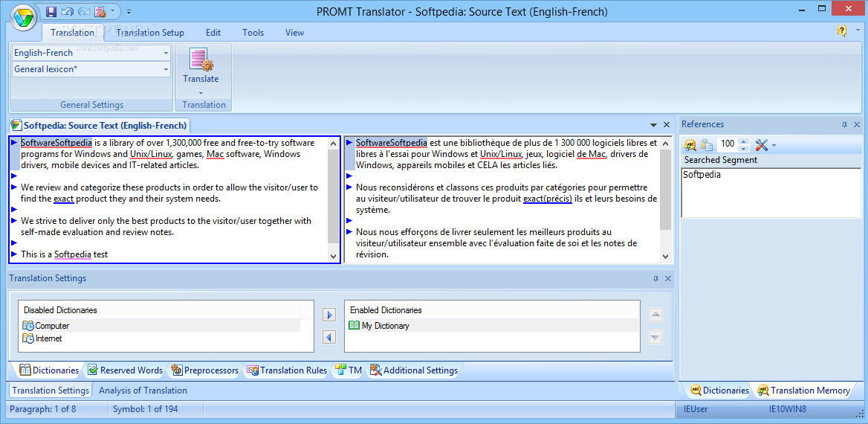This screenshot has width=868, height=424.
Task: Move dictionary down with the down triangle button
Action: [x=655, y=337]
